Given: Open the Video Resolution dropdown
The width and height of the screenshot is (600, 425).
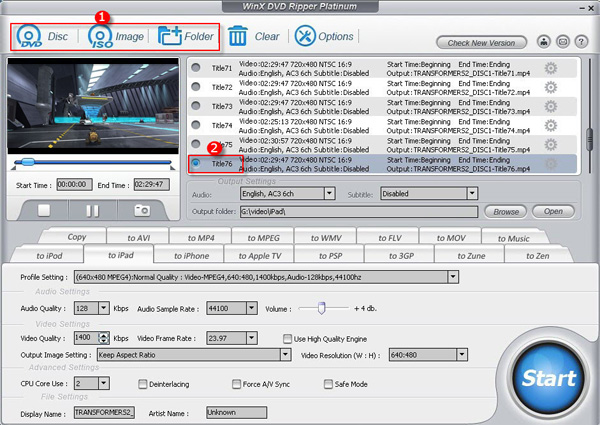Looking at the screenshot, I should pyautogui.click(x=462, y=355).
